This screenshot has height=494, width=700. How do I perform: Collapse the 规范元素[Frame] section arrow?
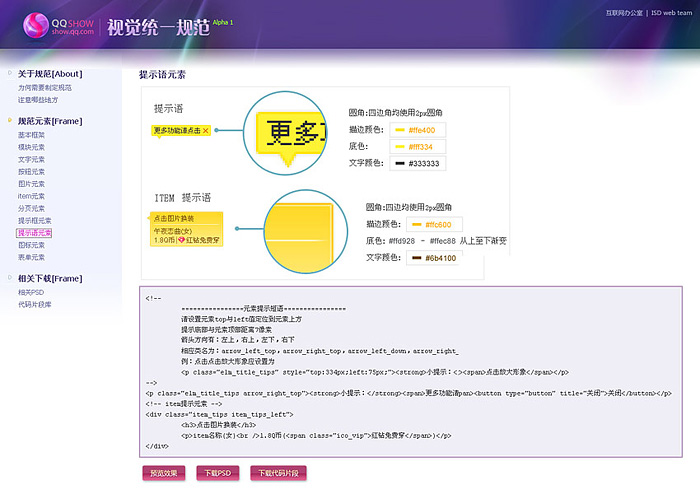tap(7, 121)
